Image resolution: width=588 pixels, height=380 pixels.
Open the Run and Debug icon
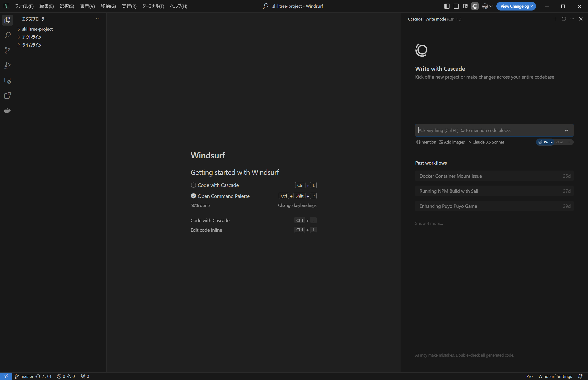pos(7,65)
